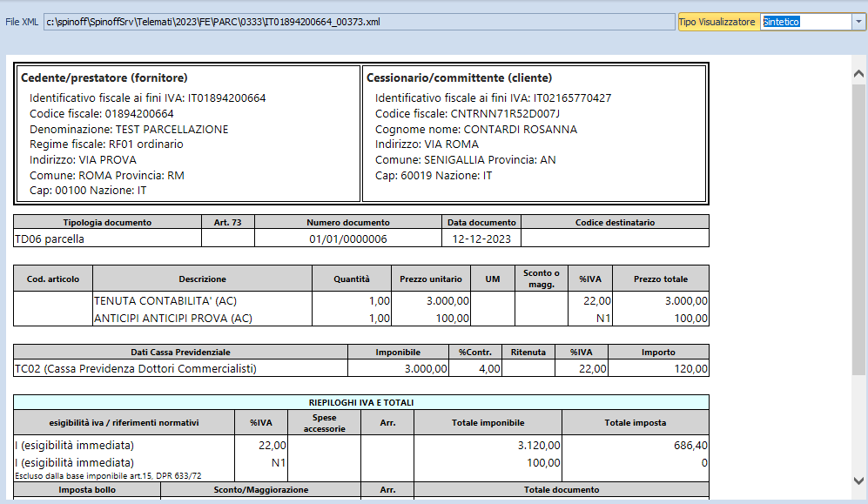
Task: Click the File XML path field
Action: click(359, 22)
